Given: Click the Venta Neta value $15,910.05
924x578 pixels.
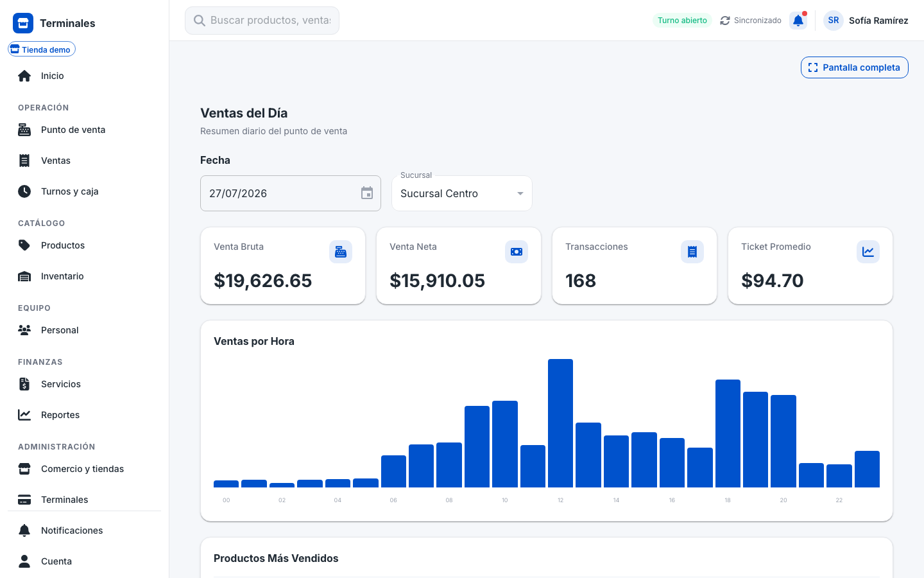Looking at the screenshot, I should (x=438, y=281).
